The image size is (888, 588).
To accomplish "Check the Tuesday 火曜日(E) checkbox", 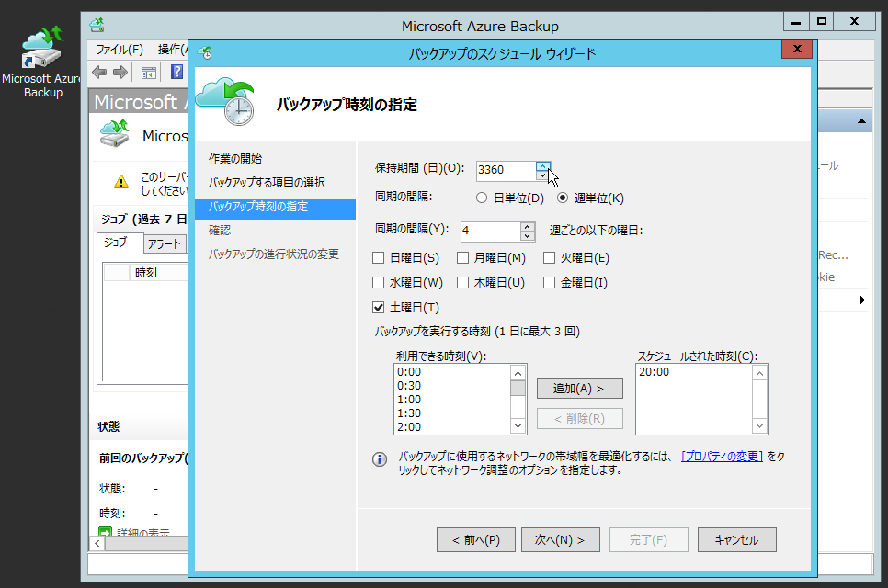I will (549, 258).
